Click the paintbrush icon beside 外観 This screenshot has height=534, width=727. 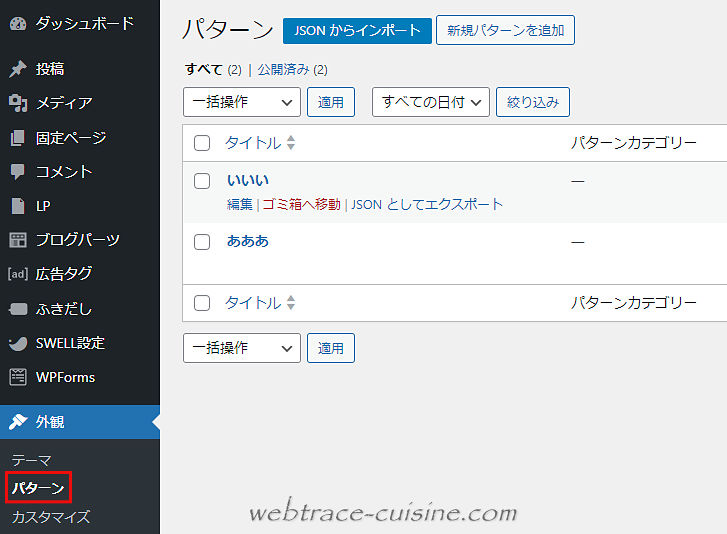click(x=18, y=422)
